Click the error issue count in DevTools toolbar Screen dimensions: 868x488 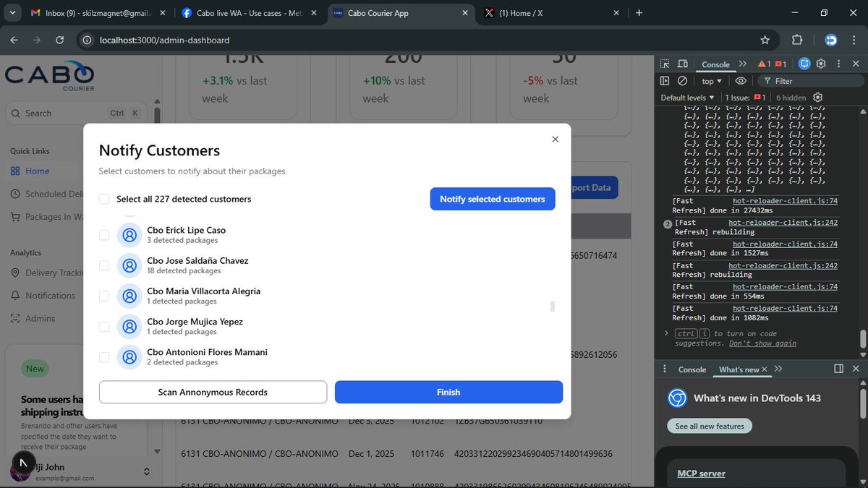click(x=780, y=64)
